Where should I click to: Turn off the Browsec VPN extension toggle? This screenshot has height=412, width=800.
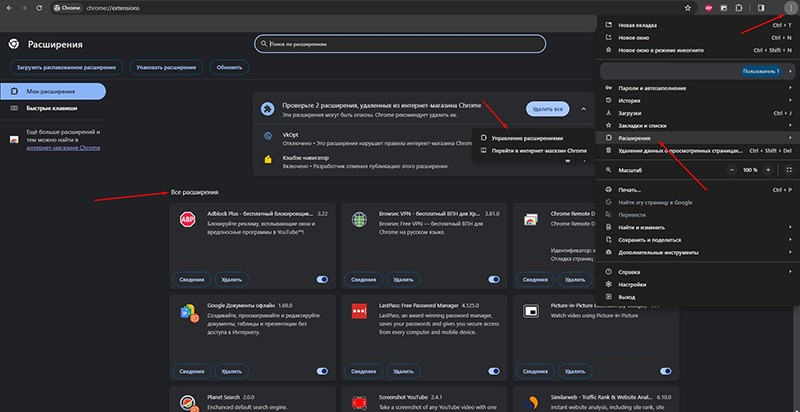495,280
